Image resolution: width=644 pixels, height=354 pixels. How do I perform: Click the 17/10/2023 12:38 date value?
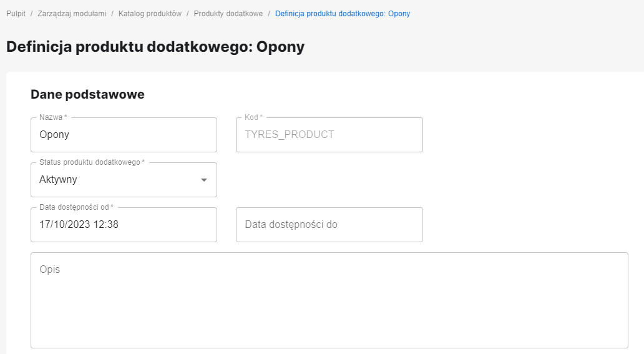pos(79,225)
